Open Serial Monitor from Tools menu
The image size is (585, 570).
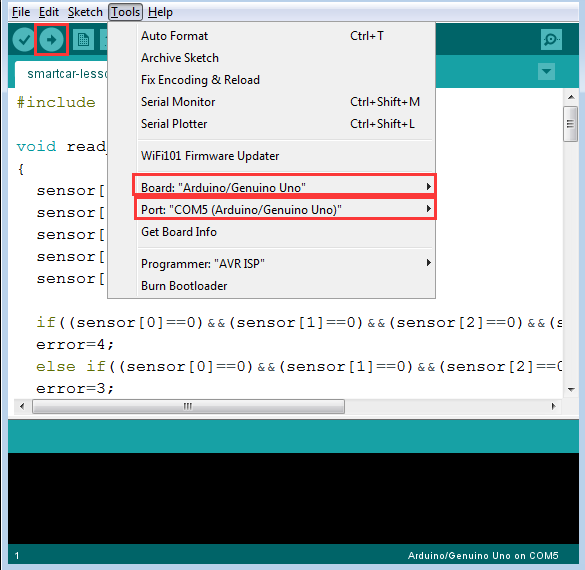[271, 102]
